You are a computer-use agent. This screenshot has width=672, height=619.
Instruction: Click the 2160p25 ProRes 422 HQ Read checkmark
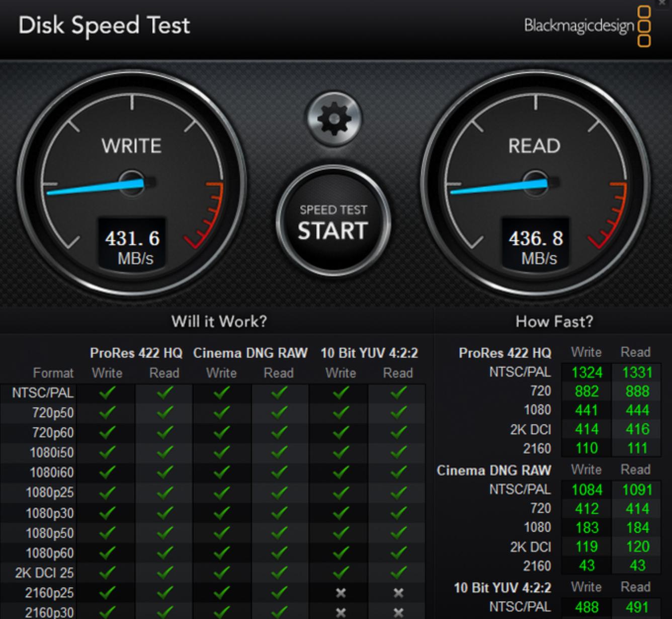pos(164,593)
